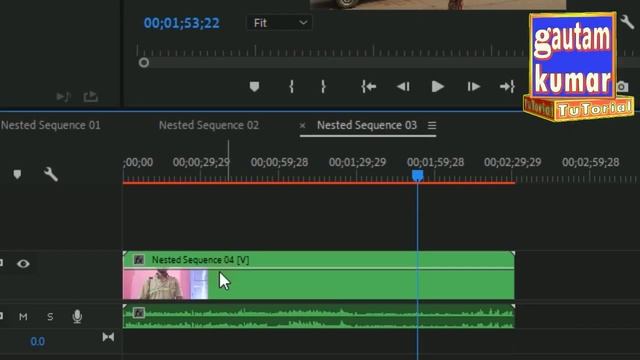Select the Nested Sequence 04 [V] video clip
This screenshot has width=640, height=360.
tap(318, 276)
